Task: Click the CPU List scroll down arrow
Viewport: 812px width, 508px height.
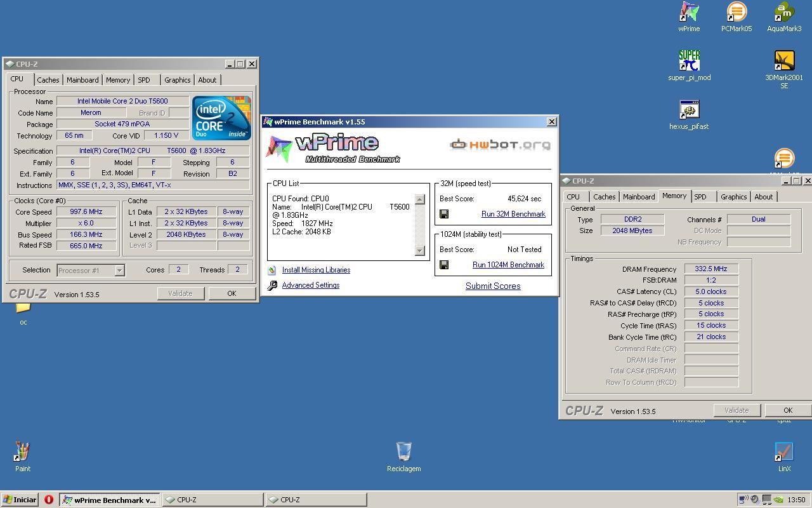Action: (x=419, y=250)
